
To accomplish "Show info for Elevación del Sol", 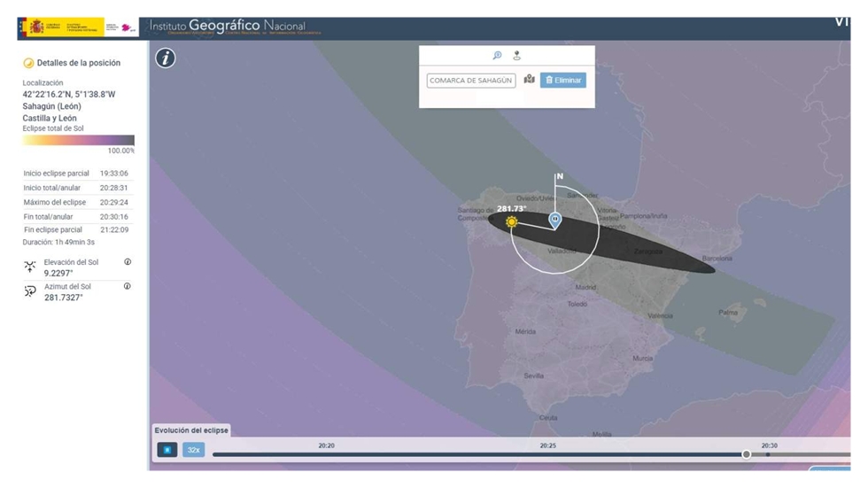I will [128, 262].
